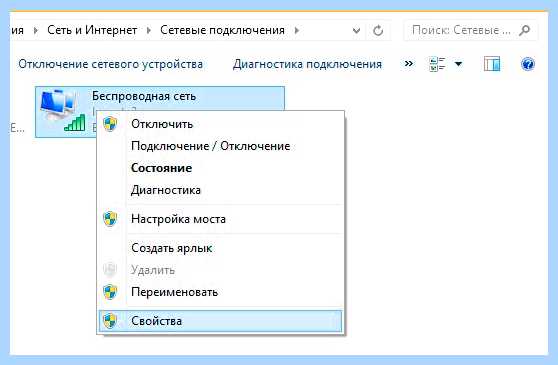Expand arrow after 'Сетевые подключения' breadcrumb

(297, 31)
